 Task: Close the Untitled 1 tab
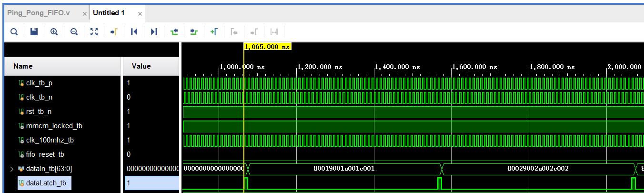click(140, 14)
